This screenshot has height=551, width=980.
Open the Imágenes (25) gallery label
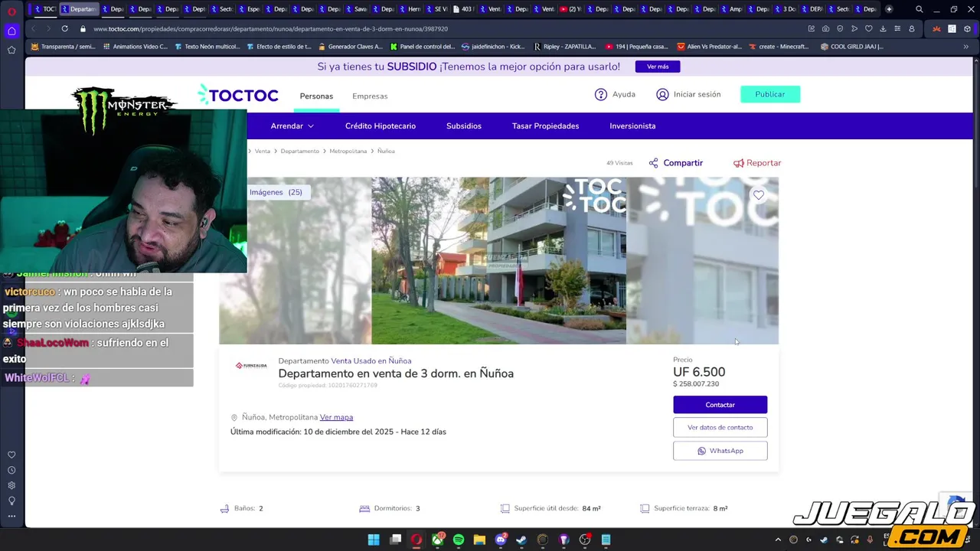tap(276, 192)
